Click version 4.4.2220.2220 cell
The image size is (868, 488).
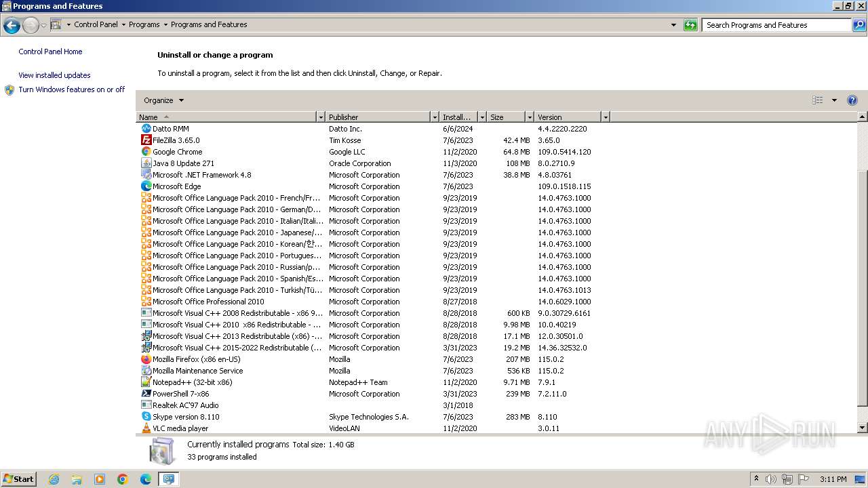[x=562, y=129]
